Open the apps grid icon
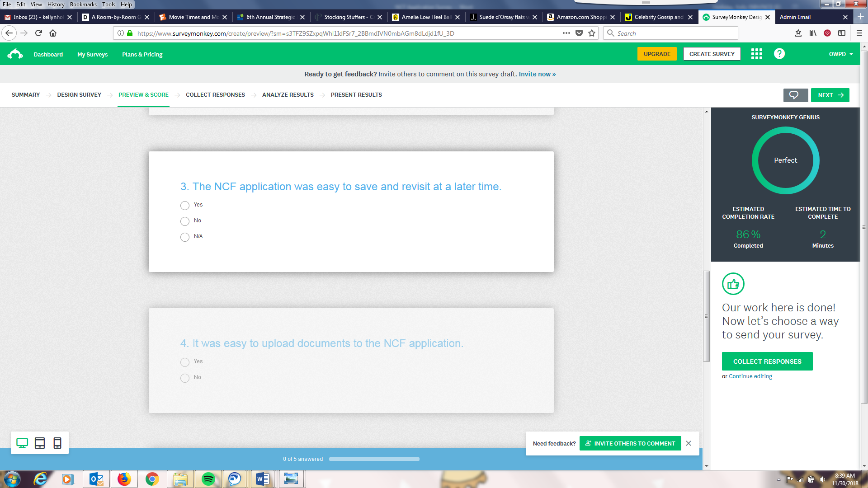Viewport: 868px width, 488px height. [x=756, y=54]
